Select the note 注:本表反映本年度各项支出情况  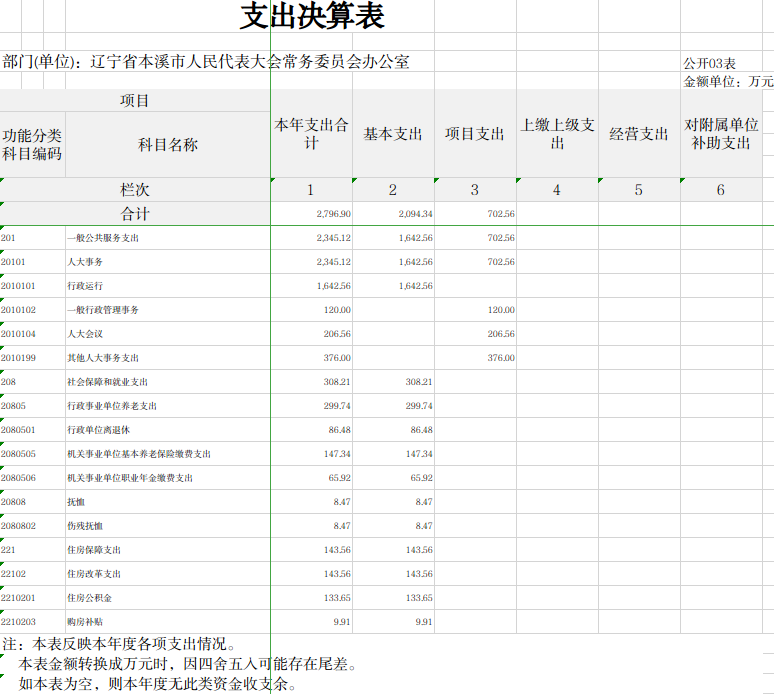[x=119, y=644]
